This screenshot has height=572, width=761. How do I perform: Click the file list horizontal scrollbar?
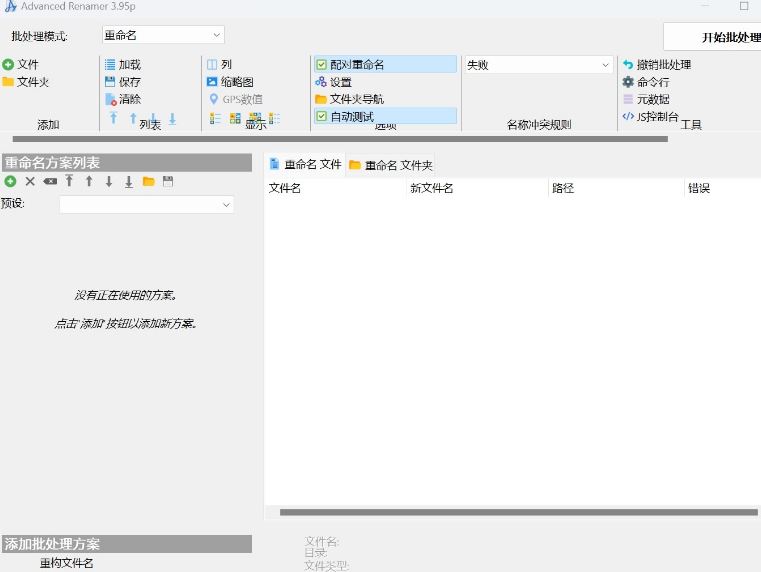[x=517, y=512]
